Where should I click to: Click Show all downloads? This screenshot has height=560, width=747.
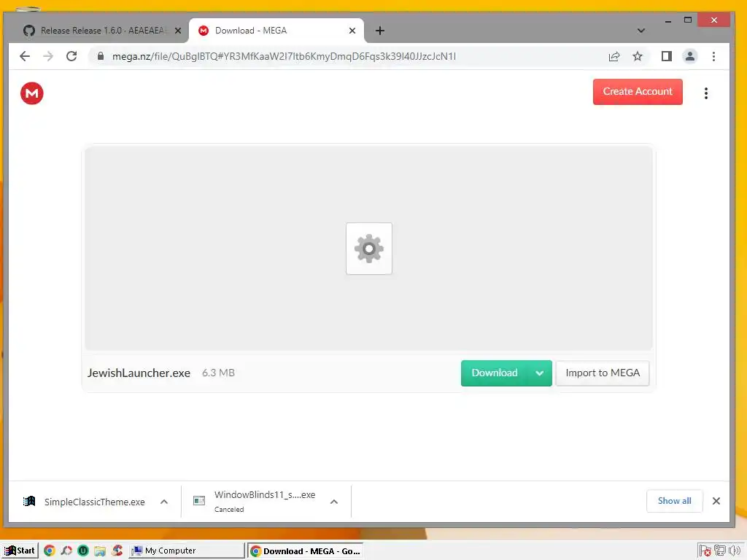674,501
